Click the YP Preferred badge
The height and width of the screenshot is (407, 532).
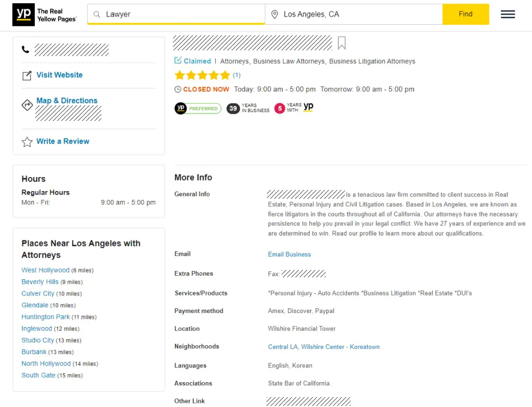(198, 108)
